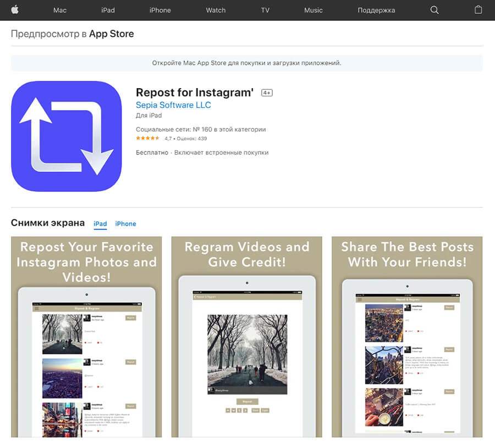
Task: Go to the Watch menu item
Action: [216, 10]
